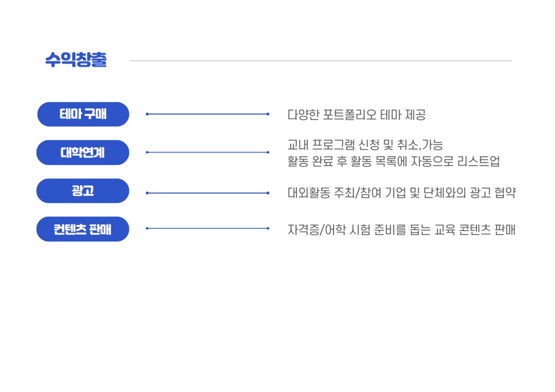555x392 pixels.
Task: Click the line 교내 프로그램 신청 및 취소,가능
Action: (365, 145)
